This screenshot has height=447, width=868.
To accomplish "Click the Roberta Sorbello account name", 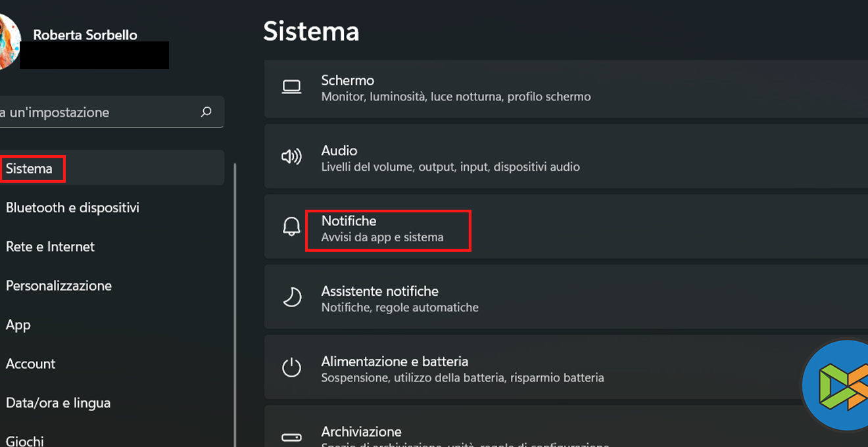I will click(x=85, y=35).
